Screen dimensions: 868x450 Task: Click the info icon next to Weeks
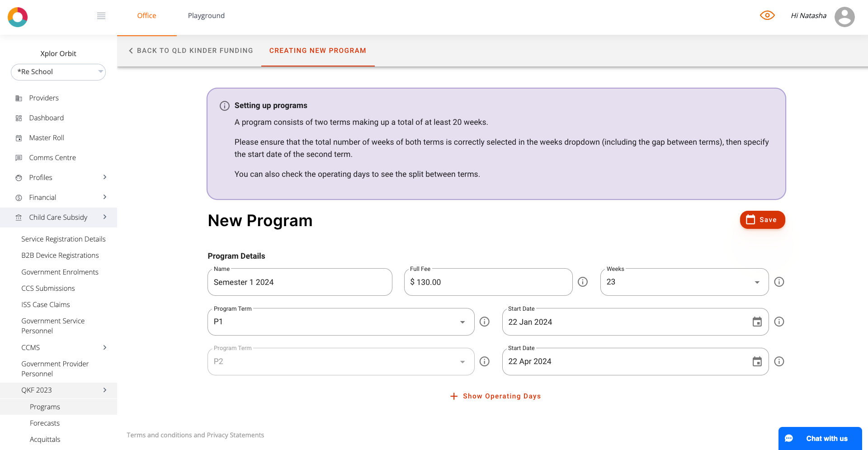(779, 282)
